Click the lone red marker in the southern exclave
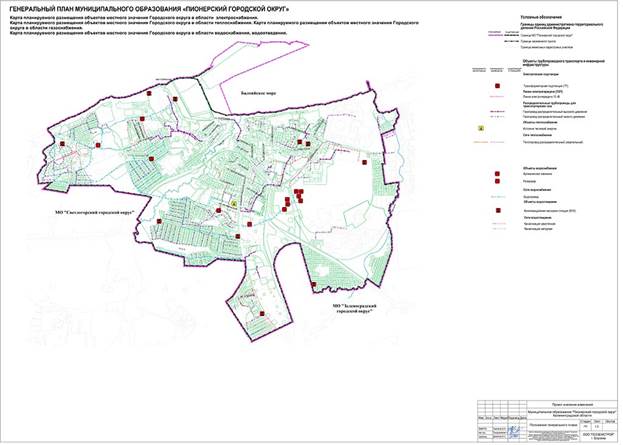Viewport: 623px width, 445px height. [x=262, y=313]
